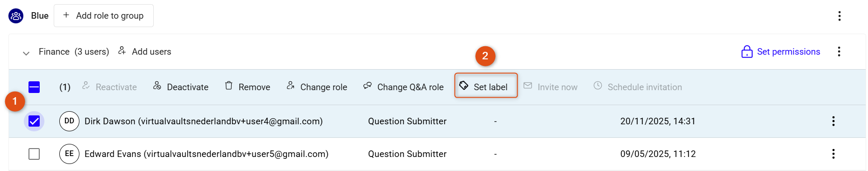
Task: Click Invite now action
Action: (550, 87)
